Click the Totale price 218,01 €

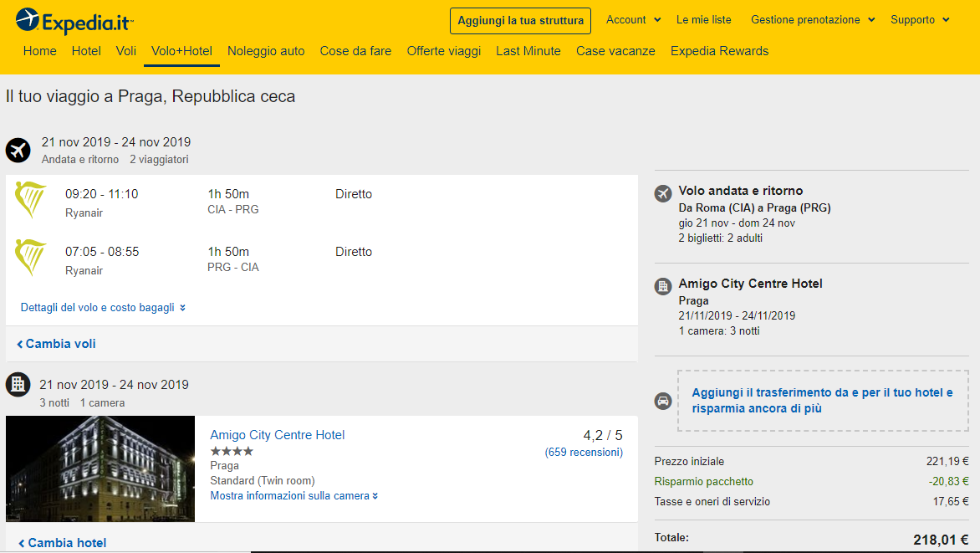(941, 540)
